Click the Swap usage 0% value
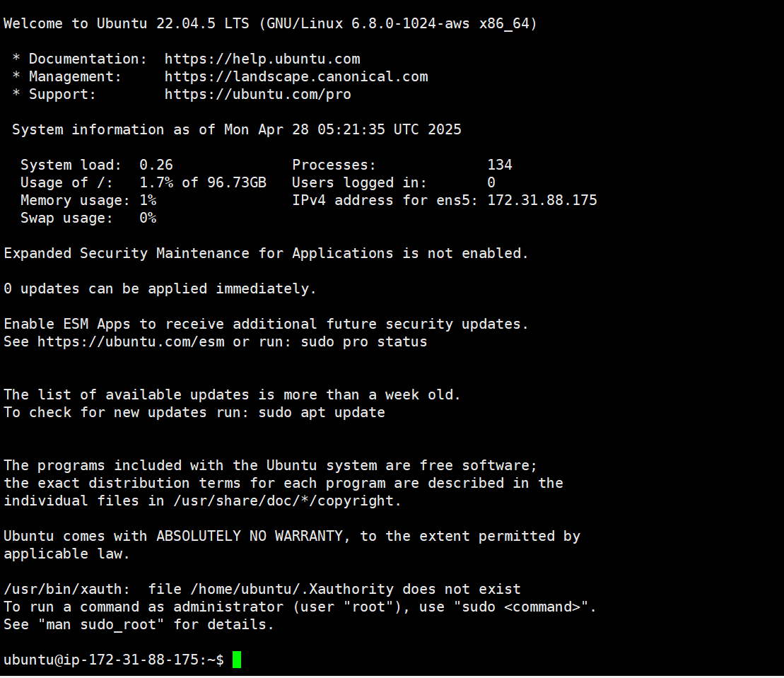The height and width of the screenshot is (678, 784). click(x=148, y=218)
